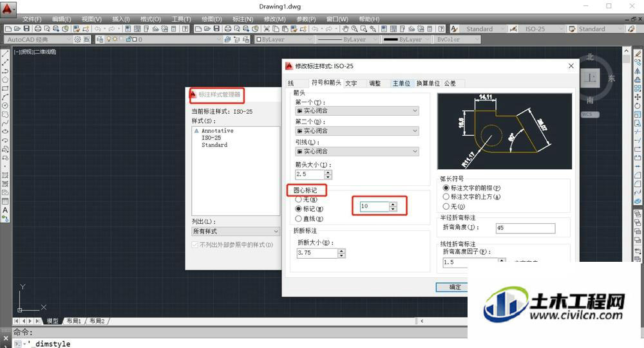Click the Cut scissors icon
The height and width of the screenshot is (348, 644).
267,29
